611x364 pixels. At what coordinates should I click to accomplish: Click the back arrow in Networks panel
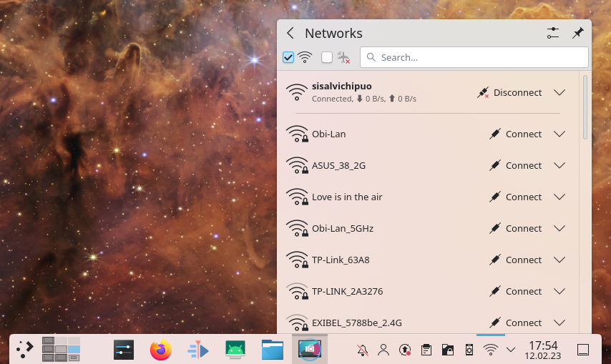[290, 34]
